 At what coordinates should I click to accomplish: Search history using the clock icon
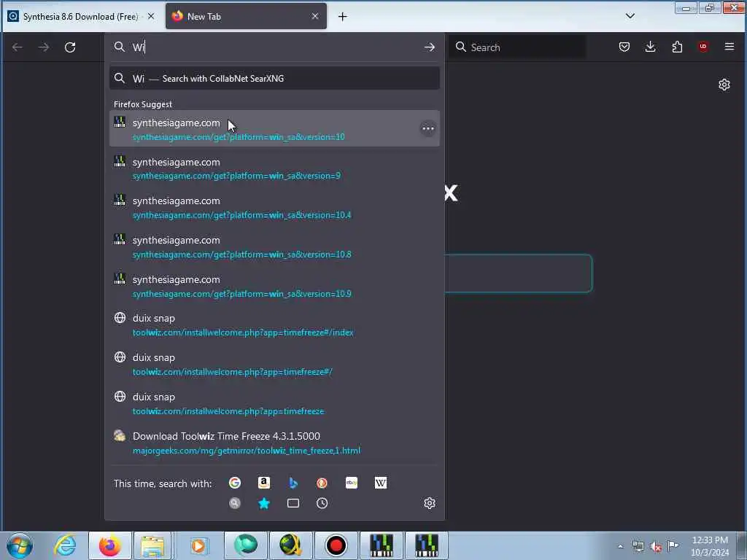[x=322, y=503]
